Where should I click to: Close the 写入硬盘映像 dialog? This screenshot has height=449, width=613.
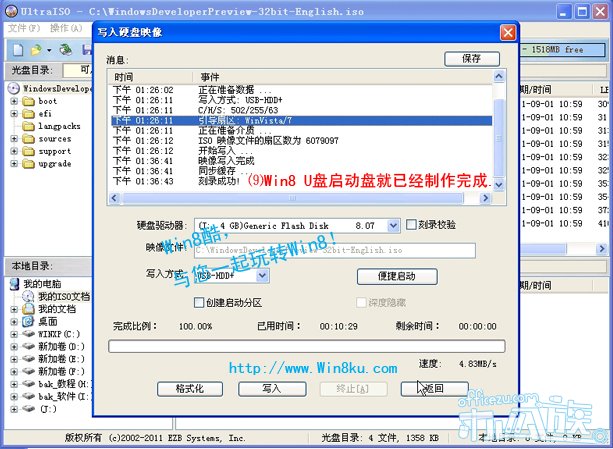tap(508, 33)
